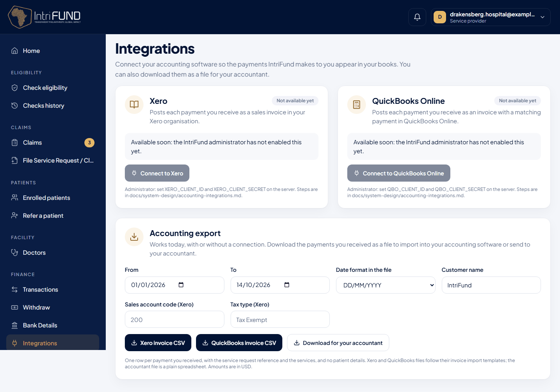Click the QuickBooks Online card title
This screenshot has width=560, height=392.
(408, 101)
